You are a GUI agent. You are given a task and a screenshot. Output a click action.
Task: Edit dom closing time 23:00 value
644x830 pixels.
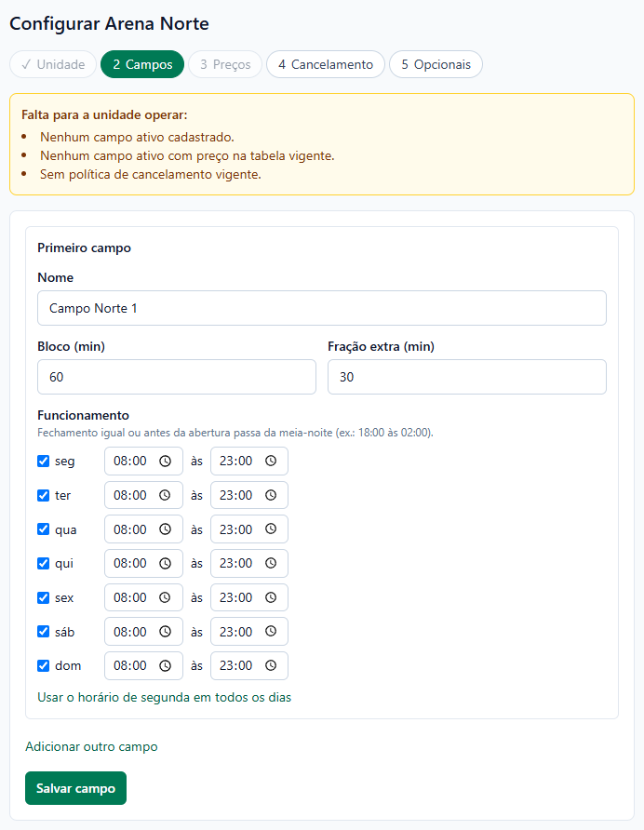[236, 666]
